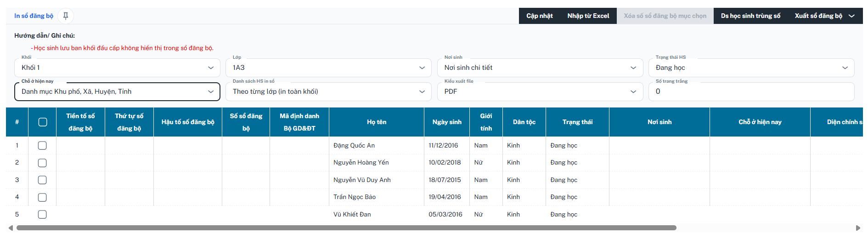Click the name Đặng Quốc An
Screen dimensions: 868x245
tap(354, 146)
